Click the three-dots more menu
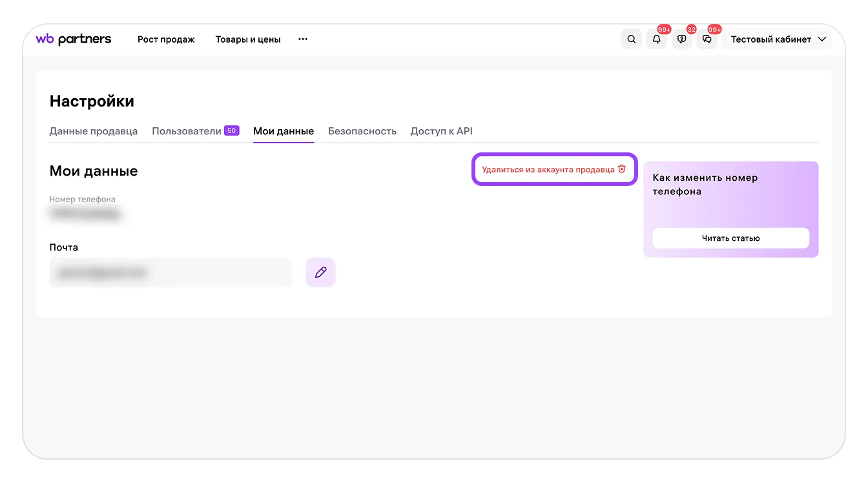This screenshot has width=868, height=483. click(x=303, y=39)
